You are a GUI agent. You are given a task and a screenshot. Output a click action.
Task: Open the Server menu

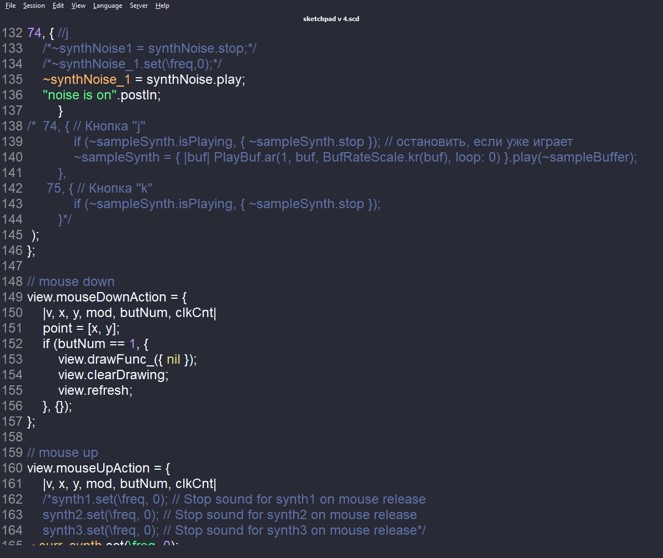click(x=139, y=5)
